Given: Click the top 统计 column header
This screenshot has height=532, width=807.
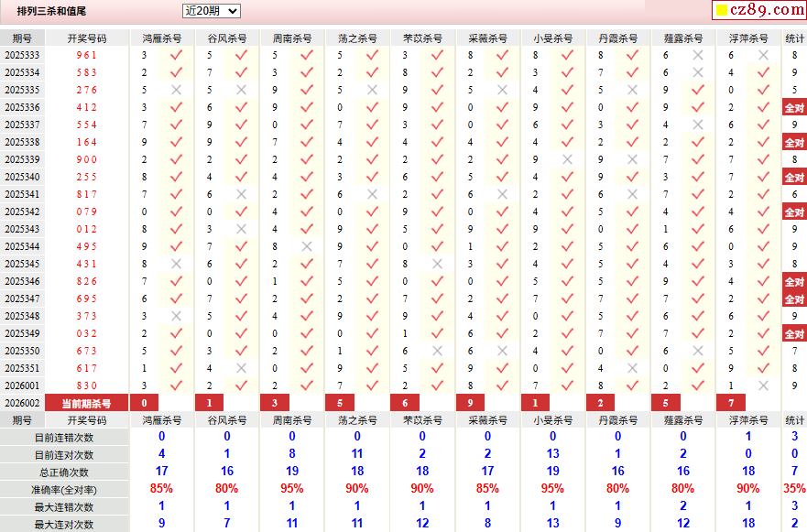Looking at the screenshot, I should pos(795,38).
